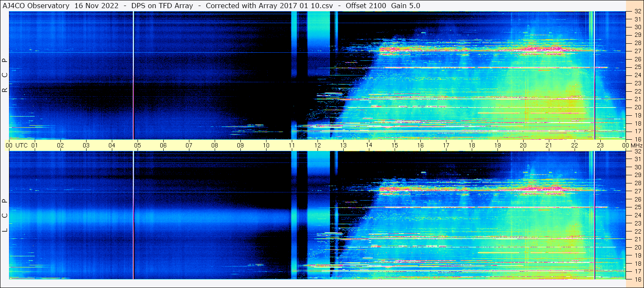Select the 16 MHz label in LCP panel
This screenshot has height=288, width=644.
tap(637, 279)
